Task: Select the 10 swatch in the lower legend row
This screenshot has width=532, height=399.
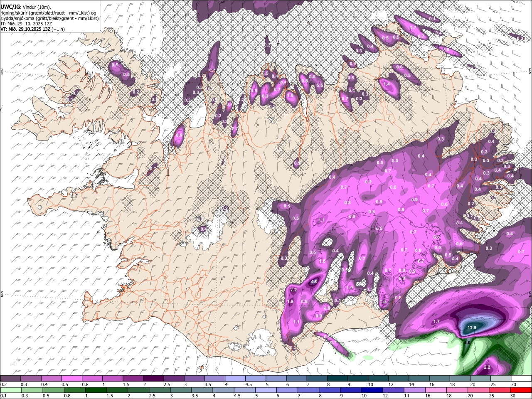Action: [x=372, y=390]
